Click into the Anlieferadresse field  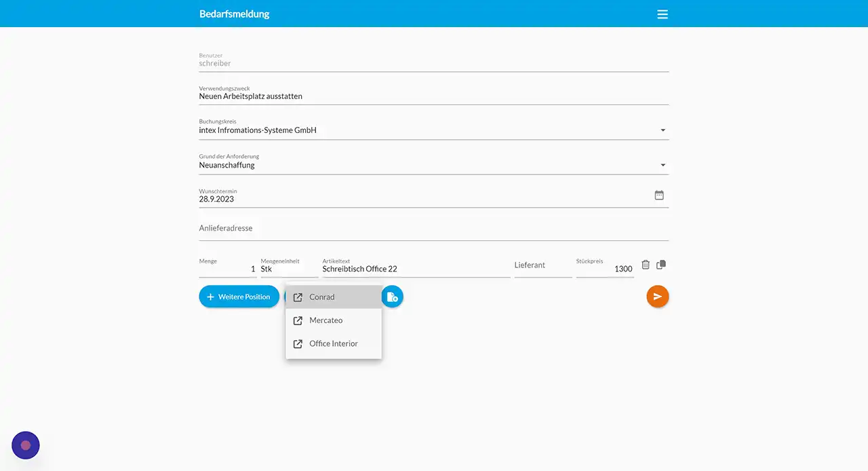point(434,229)
